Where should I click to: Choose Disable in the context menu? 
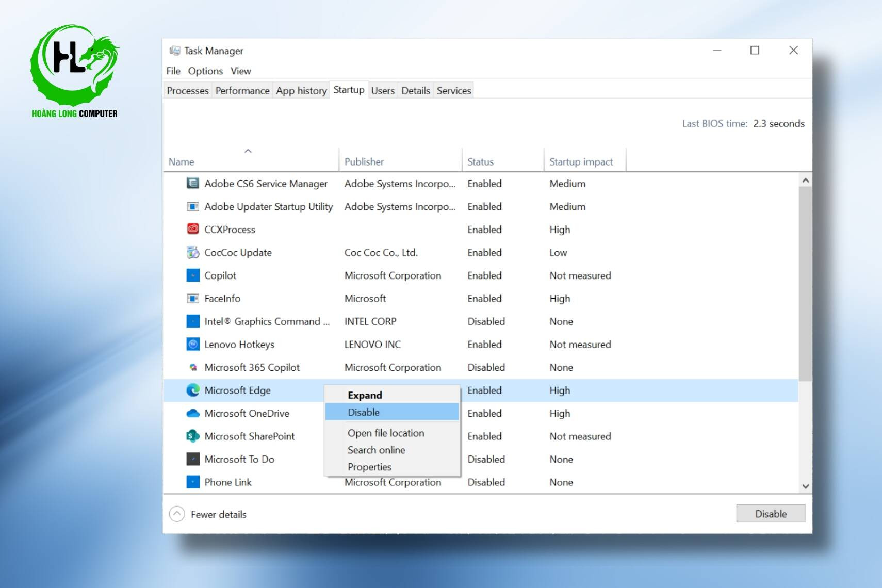tap(392, 412)
